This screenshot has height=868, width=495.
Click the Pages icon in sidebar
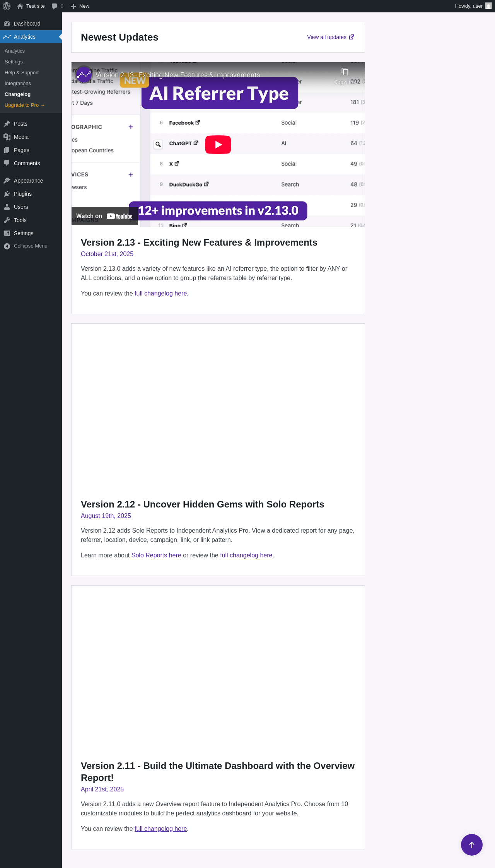coord(7,150)
